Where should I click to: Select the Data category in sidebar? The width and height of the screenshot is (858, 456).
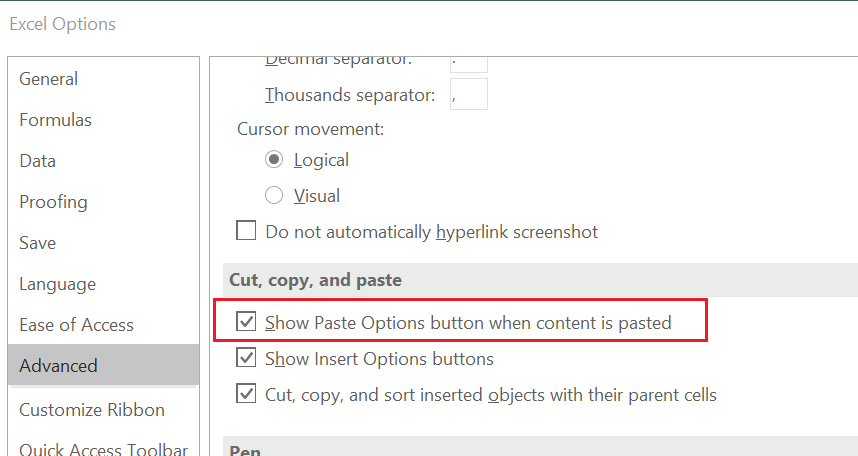103,161
